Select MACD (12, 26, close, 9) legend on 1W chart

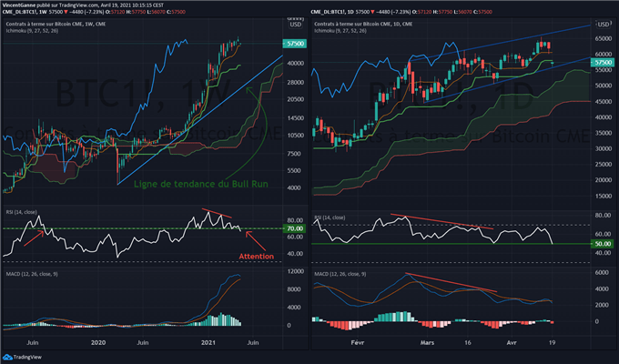(32, 274)
